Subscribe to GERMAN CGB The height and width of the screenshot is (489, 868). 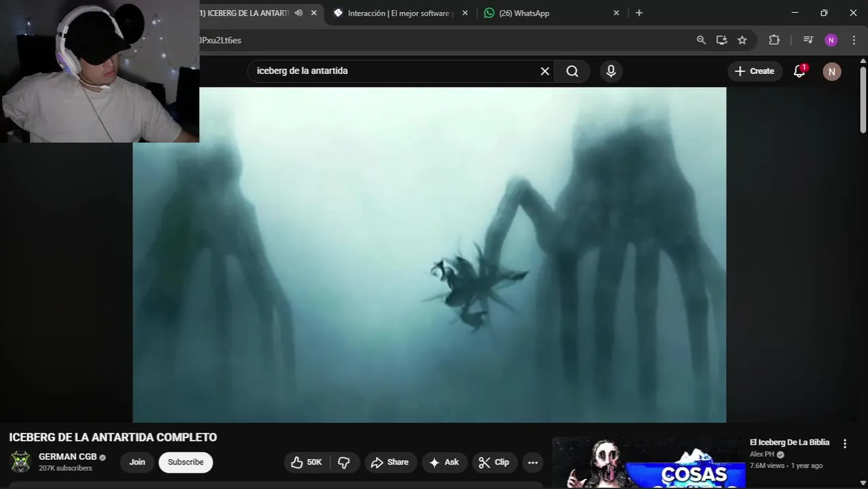tap(185, 463)
